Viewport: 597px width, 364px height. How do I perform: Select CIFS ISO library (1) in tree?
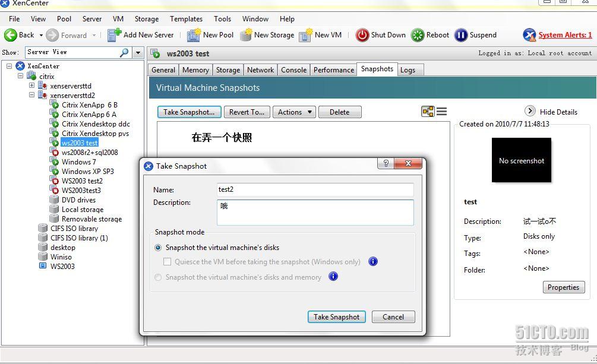click(79, 238)
